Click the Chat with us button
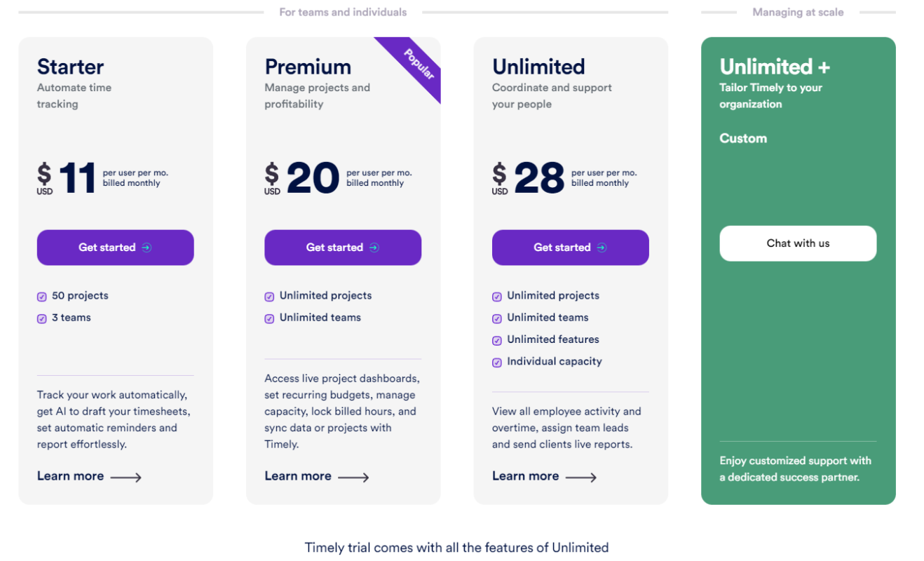Viewport: 924px width, 561px height. pyautogui.click(x=798, y=243)
